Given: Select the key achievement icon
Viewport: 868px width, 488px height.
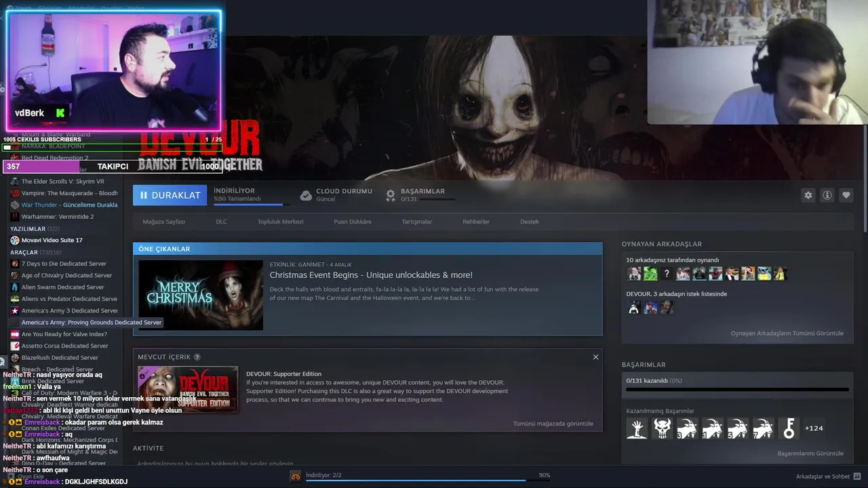Looking at the screenshot, I should coord(788,428).
